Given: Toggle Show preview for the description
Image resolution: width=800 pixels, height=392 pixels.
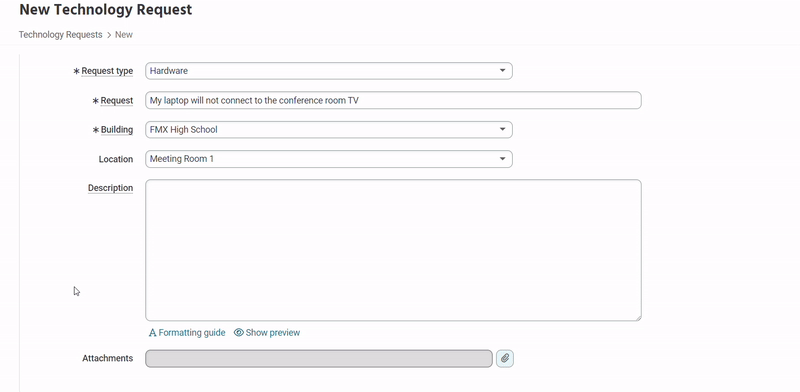Looking at the screenshot, I should click(x=273, y=333).
